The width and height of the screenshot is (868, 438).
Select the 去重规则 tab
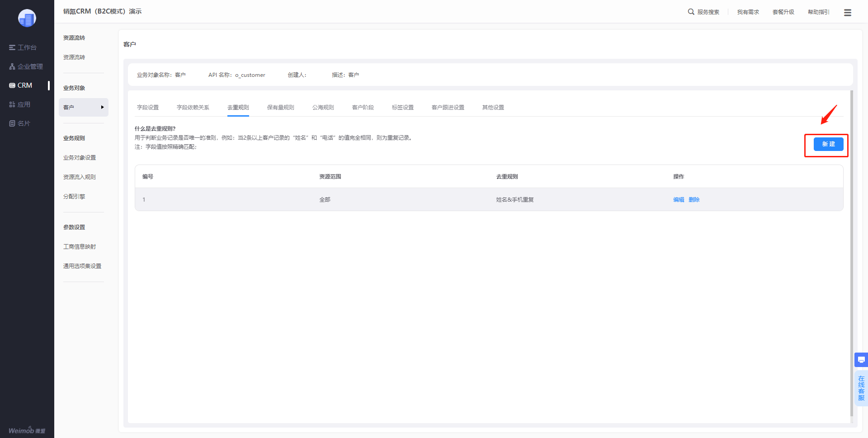click(x=238, y=108)
